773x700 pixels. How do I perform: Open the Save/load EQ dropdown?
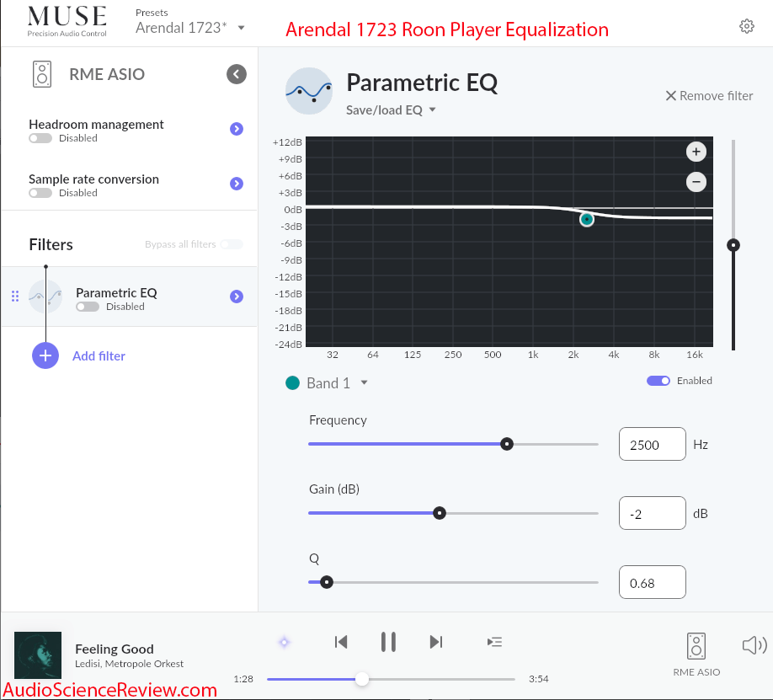tap(391, 110)
